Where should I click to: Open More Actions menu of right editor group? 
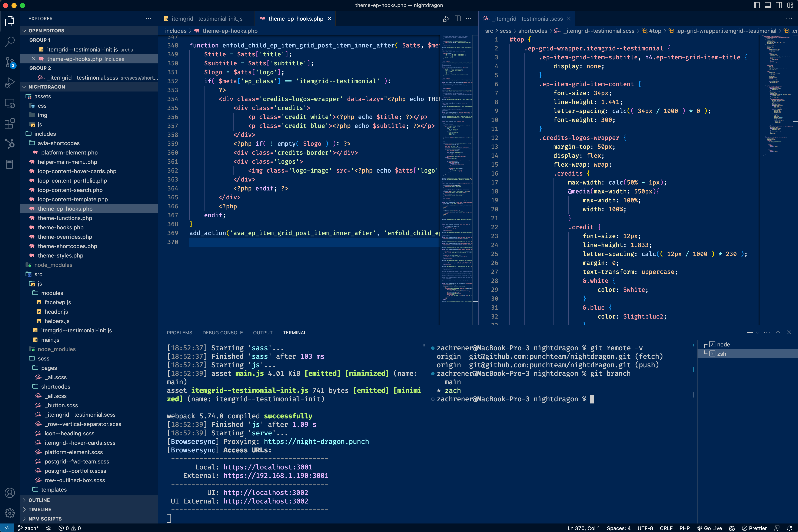point(789,19)
